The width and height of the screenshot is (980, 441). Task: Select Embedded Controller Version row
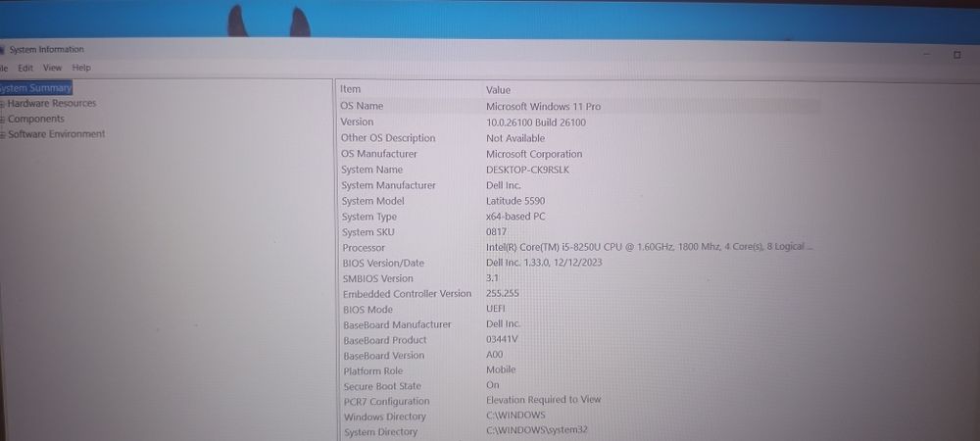(x=407, y=294)
